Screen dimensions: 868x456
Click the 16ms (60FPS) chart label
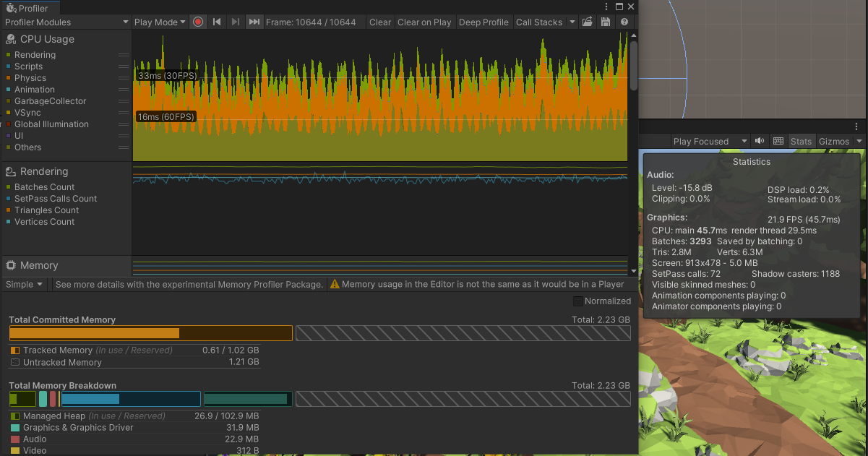167,116
